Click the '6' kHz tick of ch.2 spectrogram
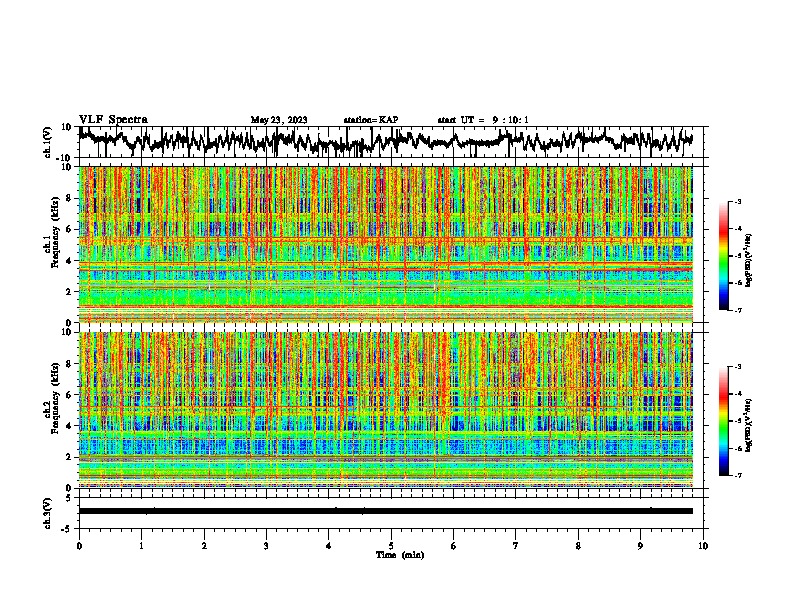The image size is (792, 612). point(70,395)
